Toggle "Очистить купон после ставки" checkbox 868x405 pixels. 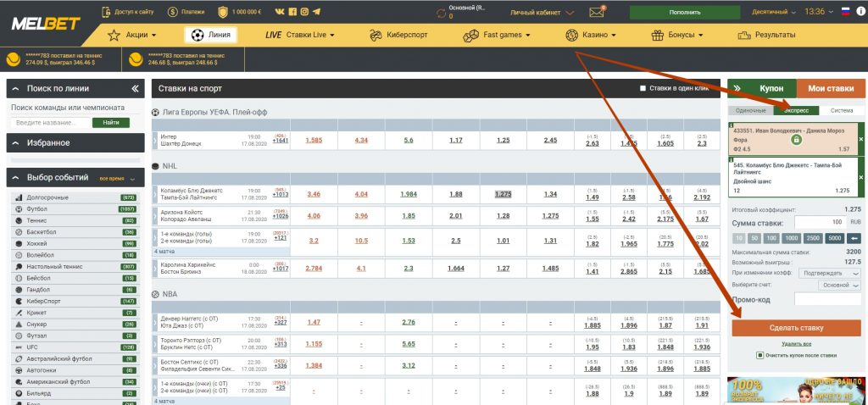(x=759, y=356)
